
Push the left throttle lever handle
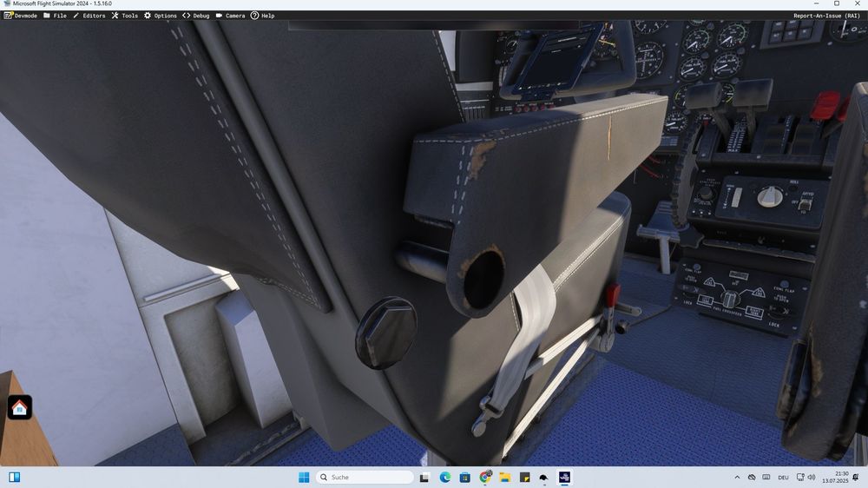coord(703,96)
